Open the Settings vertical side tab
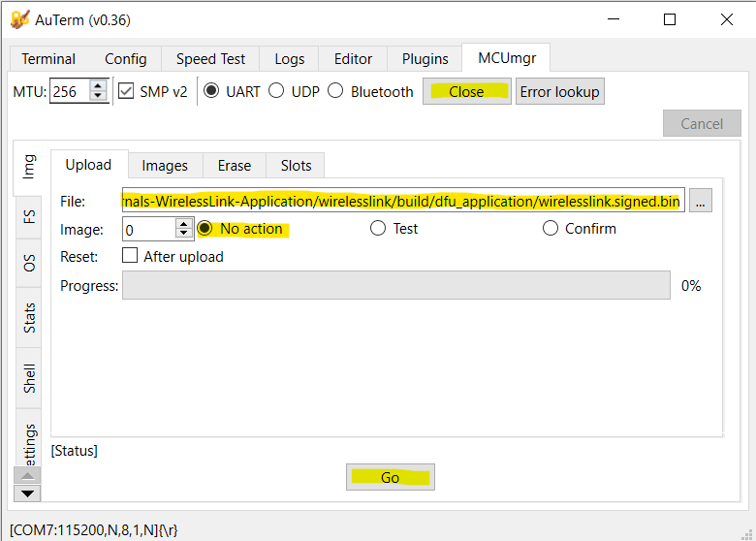Image resolution: width=756 pixels, height=541 pixels. [29, 438]
